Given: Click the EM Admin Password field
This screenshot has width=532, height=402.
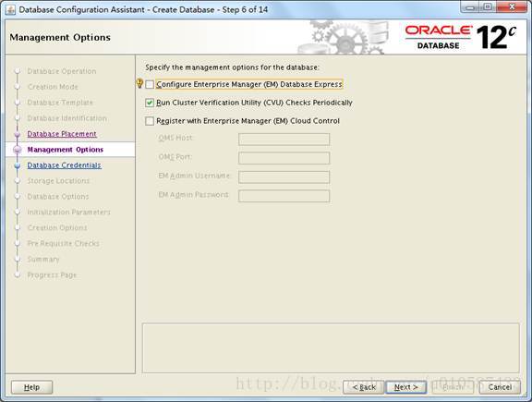Looking at the screenshot, I should pos(284,196).
